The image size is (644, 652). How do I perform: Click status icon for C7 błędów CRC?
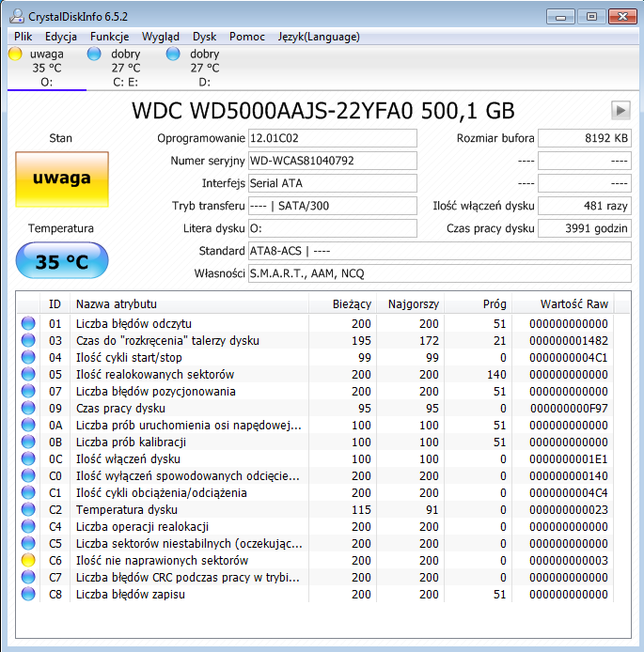[28, 577]
